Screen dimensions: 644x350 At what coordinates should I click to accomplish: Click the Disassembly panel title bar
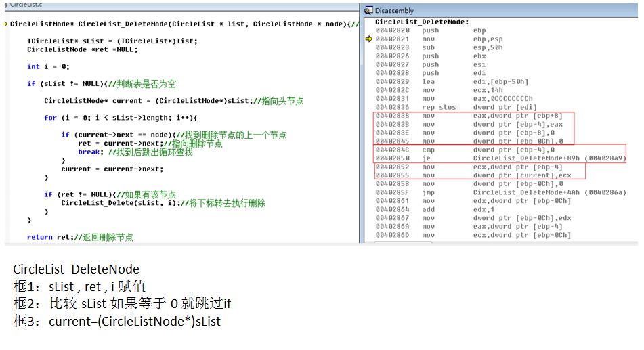pyautogui.click(x=500, y=10)
